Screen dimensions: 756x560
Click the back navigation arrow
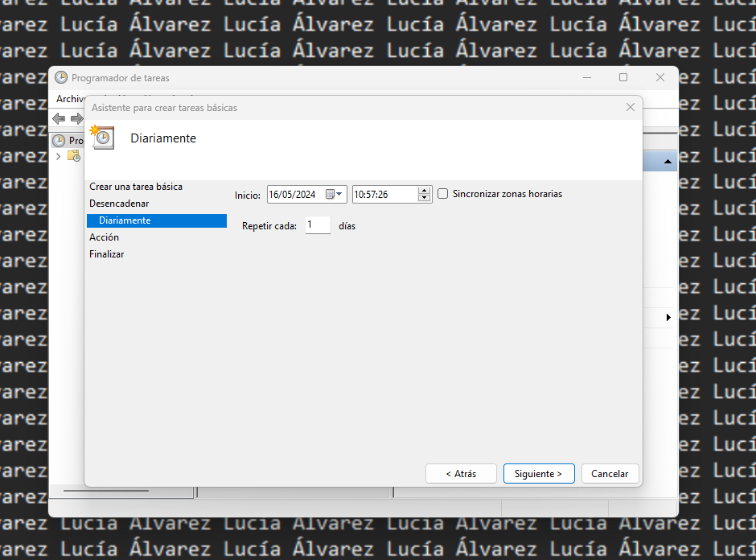pyautogui.click(x=58, y=118)
